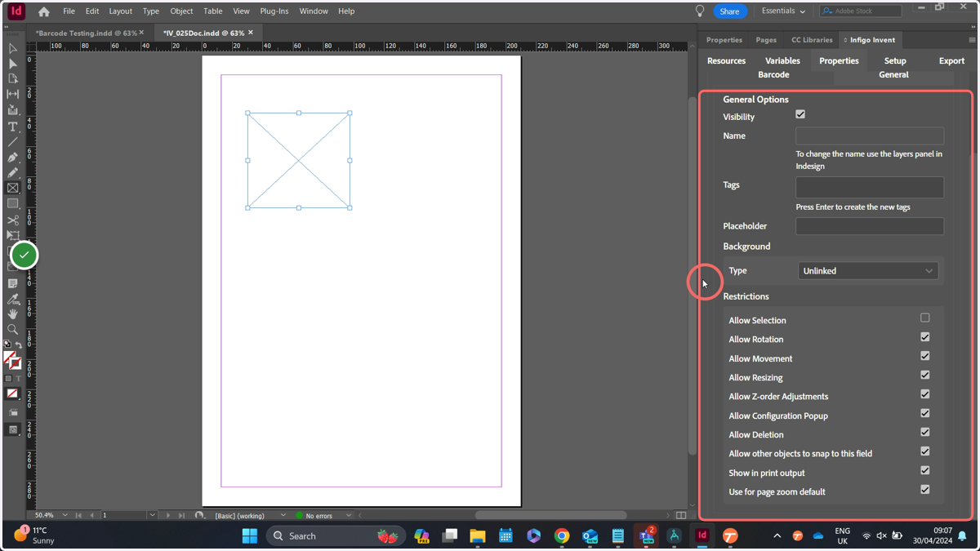The image size is (980, 551).
Task: Open the zoom level 50.4% dropdown
Action: pos(65,516)
